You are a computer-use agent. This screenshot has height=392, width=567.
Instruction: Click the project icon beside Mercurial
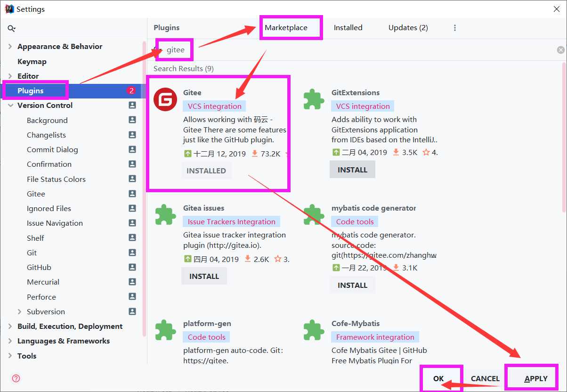tap(132, 282)
